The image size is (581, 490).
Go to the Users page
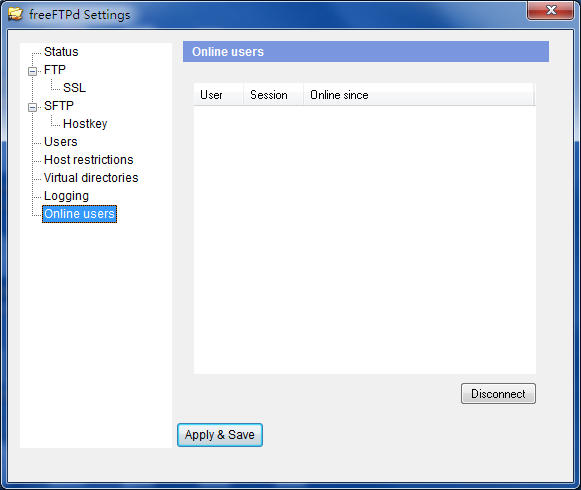click(x=61, y=142)
